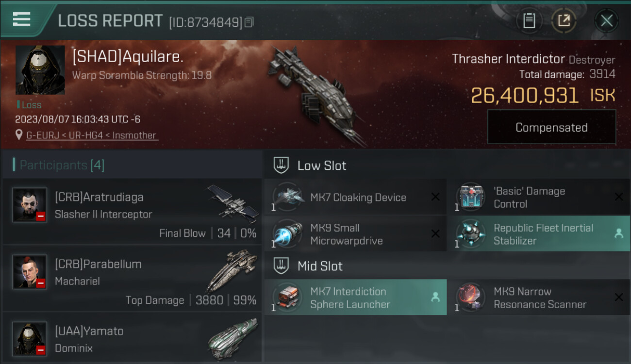
Task: View participant Aratrudiaga's Slasher II entry
Action: tap(132, 211)
